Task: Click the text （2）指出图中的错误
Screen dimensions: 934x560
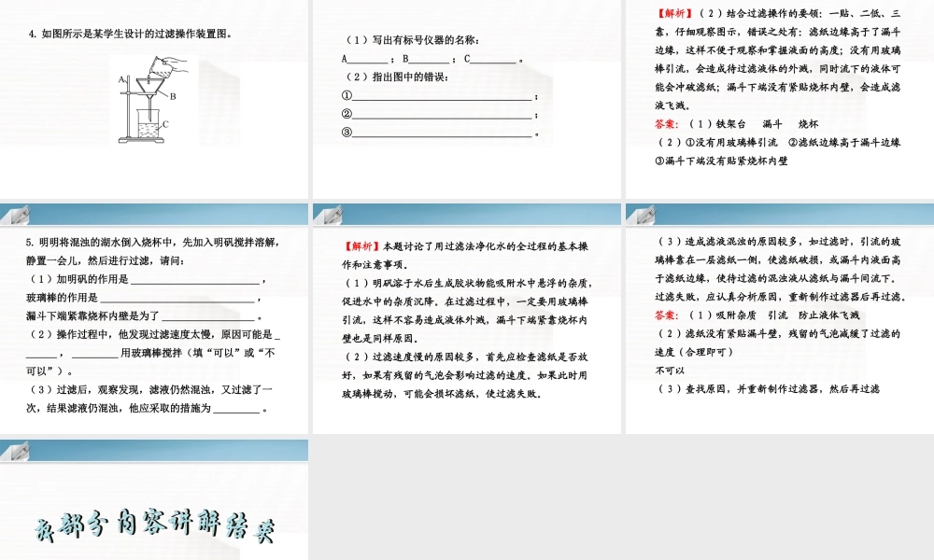Action: point(397,77)
